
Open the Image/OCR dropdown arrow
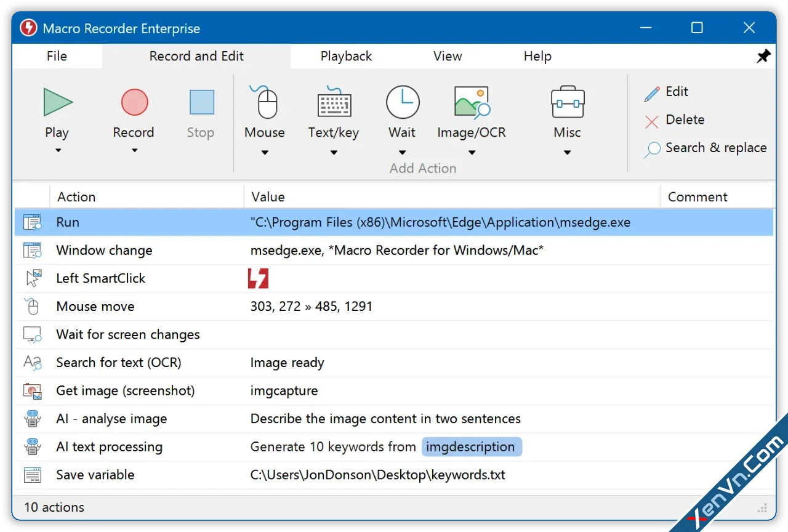click(472, 153)
